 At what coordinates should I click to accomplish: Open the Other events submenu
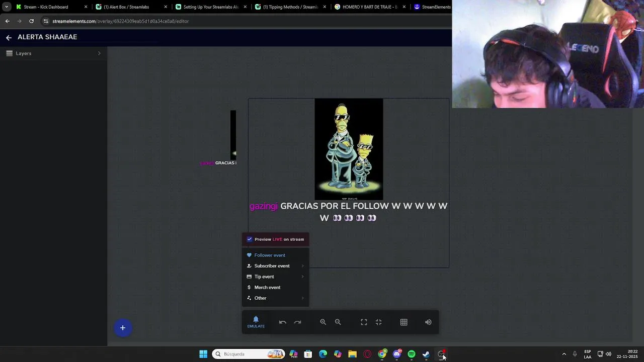[x=276, y=298]
